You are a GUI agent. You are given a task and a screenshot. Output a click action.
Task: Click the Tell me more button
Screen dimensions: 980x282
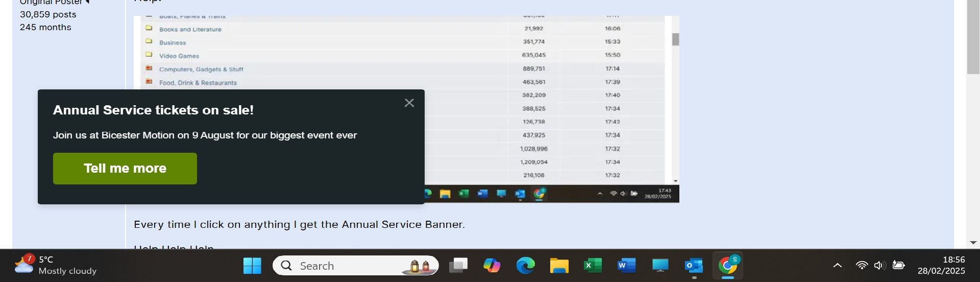(x=125, y=169)
